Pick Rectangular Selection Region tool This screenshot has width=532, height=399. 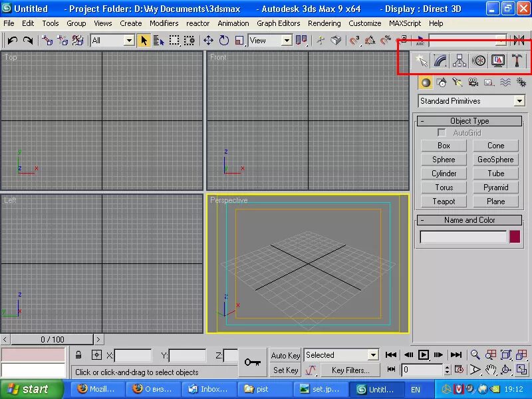(x=174, y=41)
